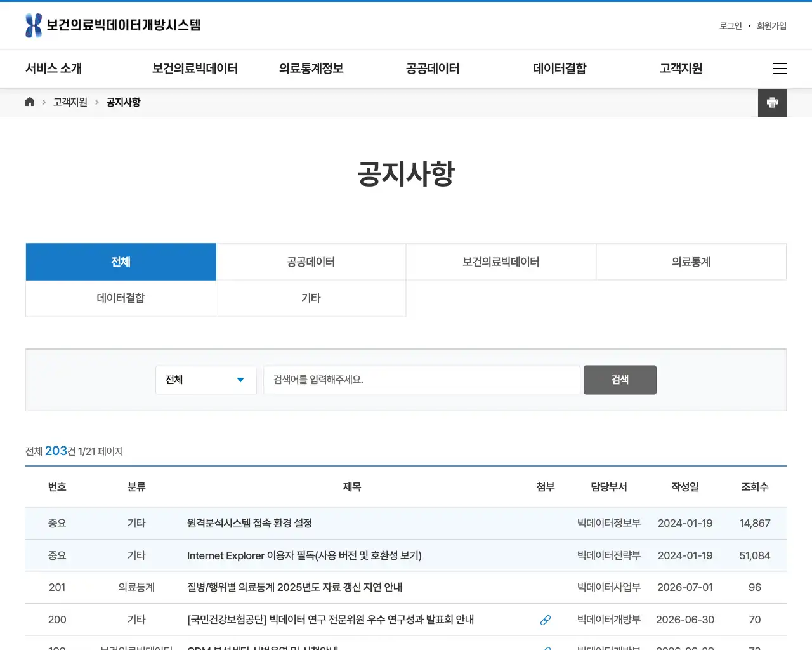The height and width of the screenshot is (650, 812).
Task: Open attachment icon for notice 200
Action: click(x=546, y=620)
